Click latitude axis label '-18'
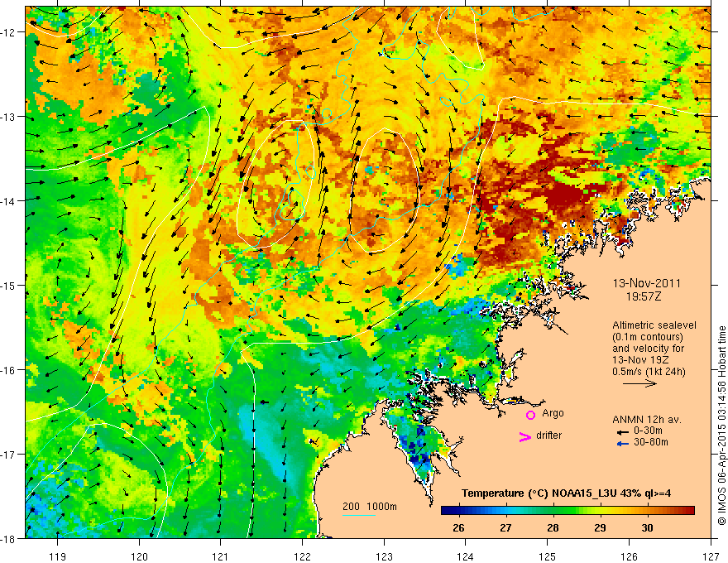 coord(8,538)
